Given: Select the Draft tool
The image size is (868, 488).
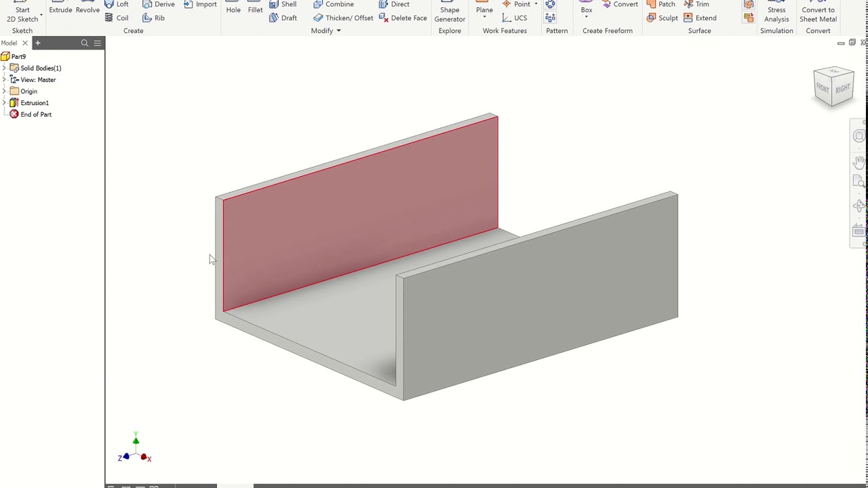Looking at the screenshot, I should point(283,18).
